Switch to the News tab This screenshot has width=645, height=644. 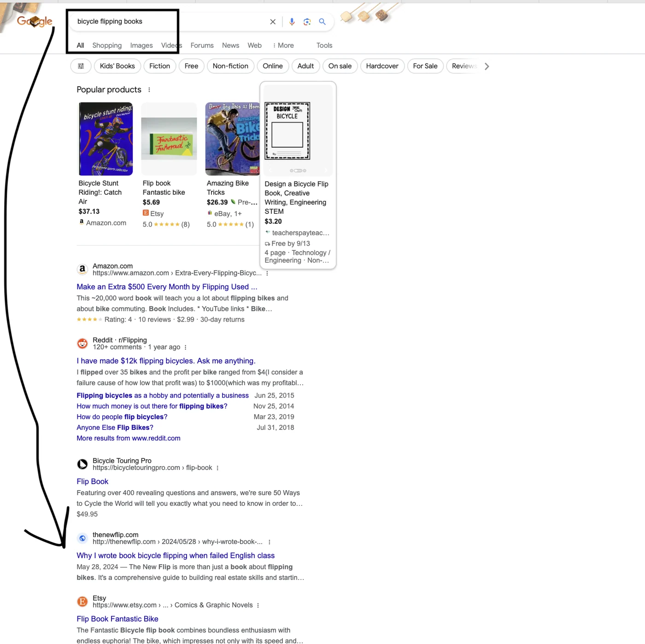coord(230,45)
